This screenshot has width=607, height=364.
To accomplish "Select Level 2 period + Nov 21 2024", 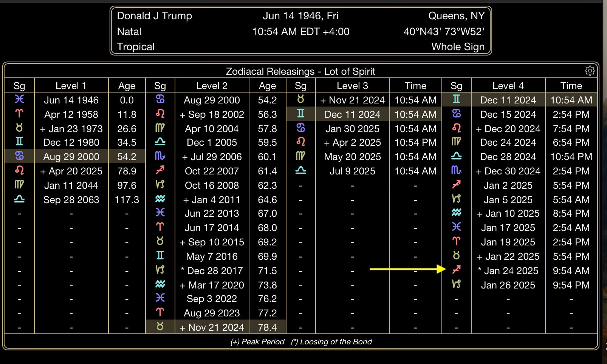I will 212,327.
